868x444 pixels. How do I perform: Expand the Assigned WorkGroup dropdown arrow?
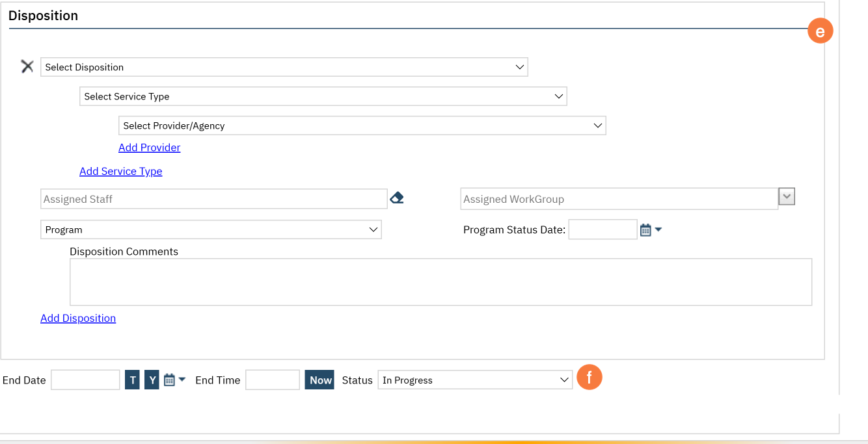[787, 196]
